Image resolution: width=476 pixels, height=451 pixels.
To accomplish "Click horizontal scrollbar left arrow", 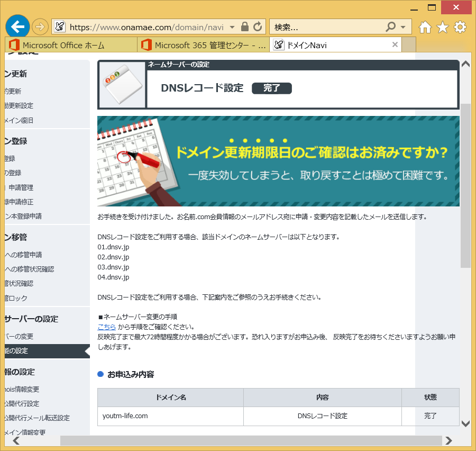I will [x=16, y=440].
